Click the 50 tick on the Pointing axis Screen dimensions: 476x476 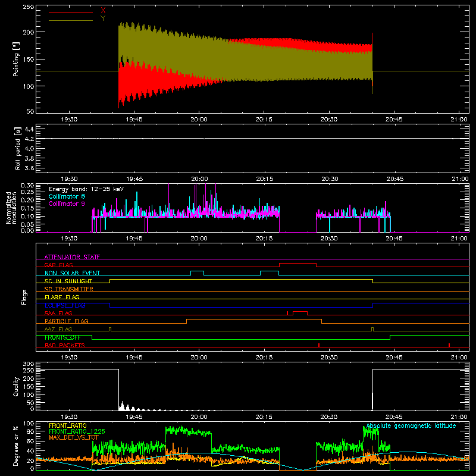tap(30, 111)
